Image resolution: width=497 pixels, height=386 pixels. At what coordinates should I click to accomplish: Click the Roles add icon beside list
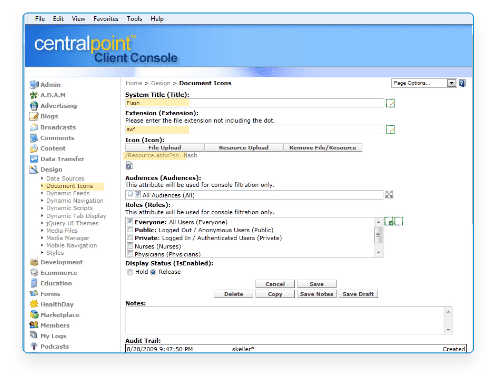[x=389, y=221]
